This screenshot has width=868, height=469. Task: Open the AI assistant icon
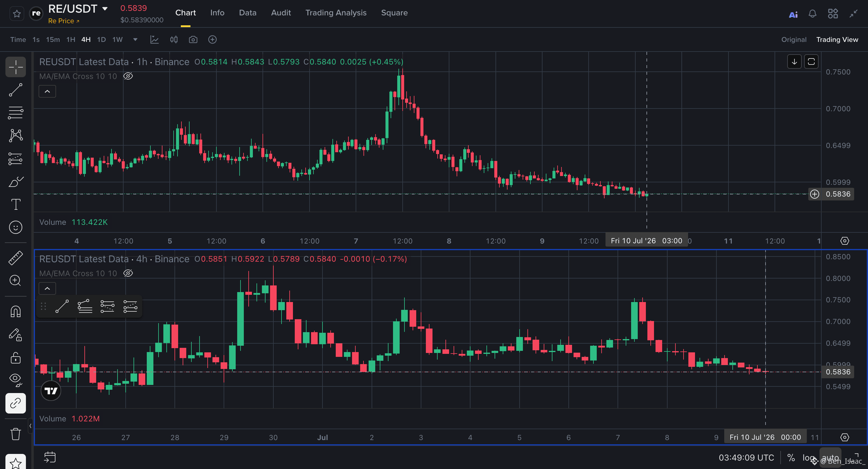793,14
